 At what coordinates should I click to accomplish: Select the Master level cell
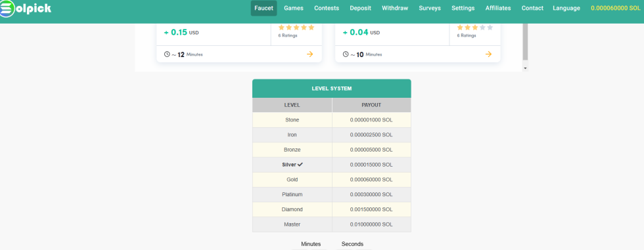coord(292,224)
